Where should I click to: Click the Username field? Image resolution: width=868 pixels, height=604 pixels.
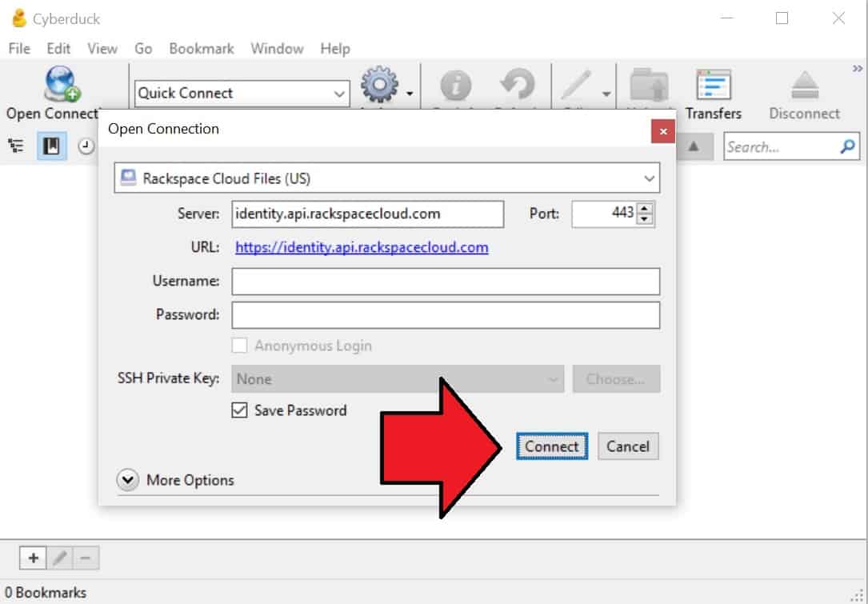(x=446, y=282)
